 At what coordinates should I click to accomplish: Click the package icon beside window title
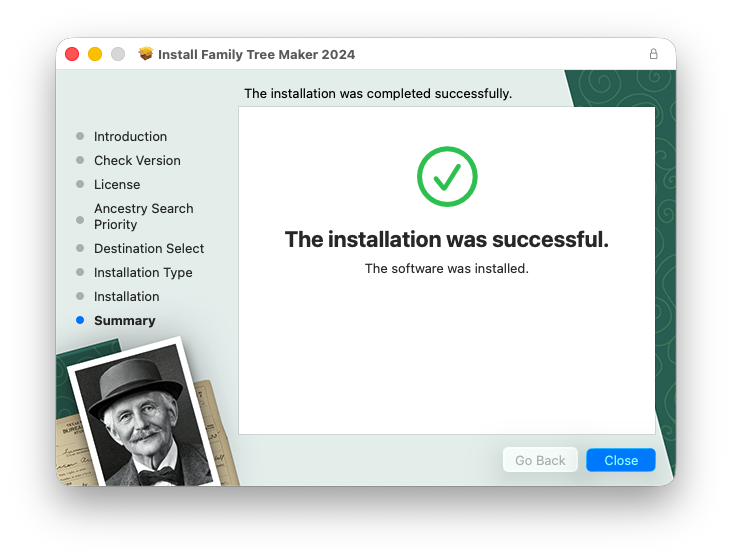[146, 54]
